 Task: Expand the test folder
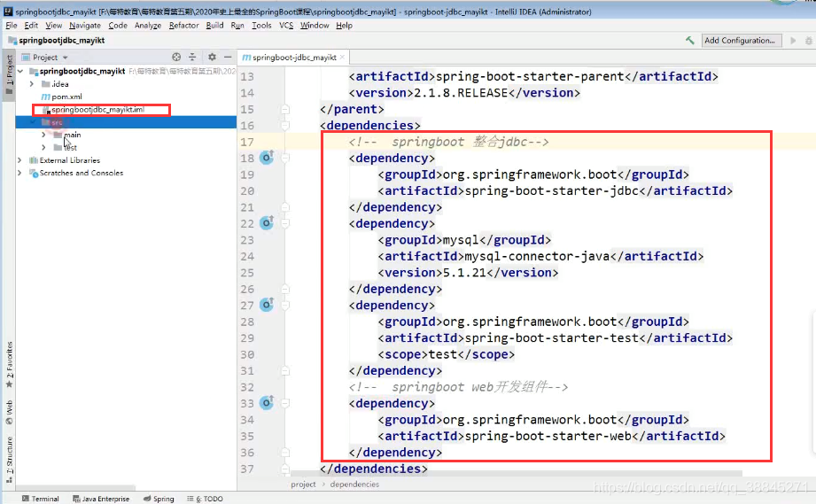[x=43, y=147]
